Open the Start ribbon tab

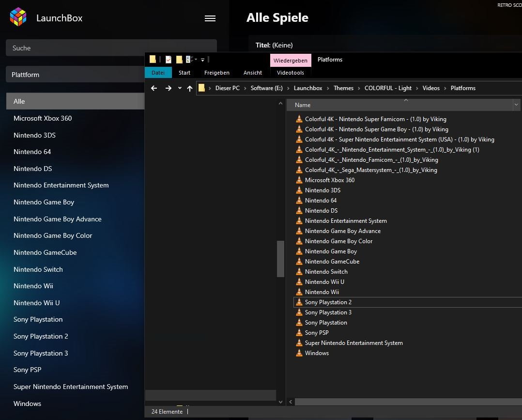pos(184,73)
